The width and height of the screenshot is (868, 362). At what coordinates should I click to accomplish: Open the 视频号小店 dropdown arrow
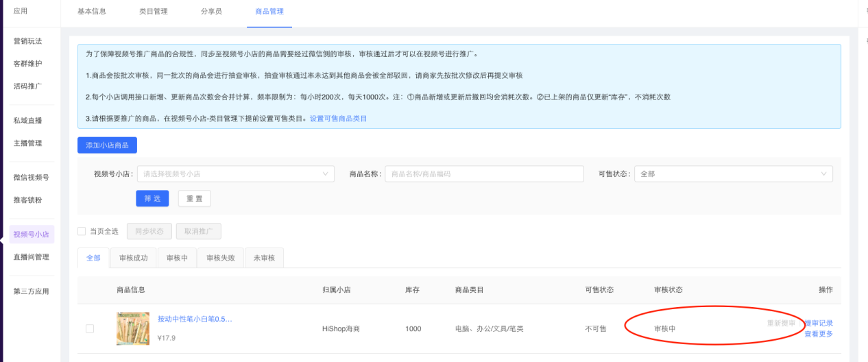[326, 174]
